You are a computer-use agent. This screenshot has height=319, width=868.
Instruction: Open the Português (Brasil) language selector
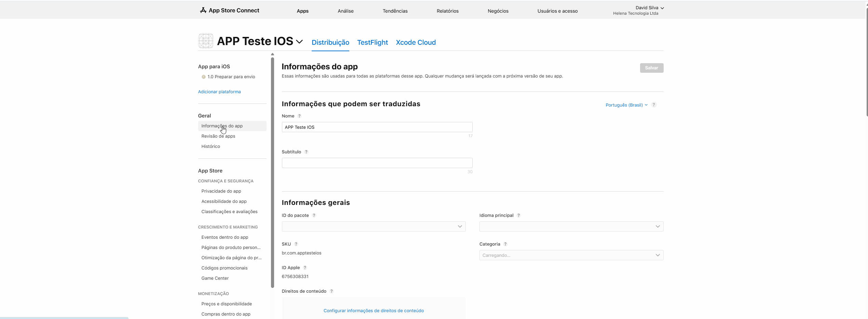(626, 105)
